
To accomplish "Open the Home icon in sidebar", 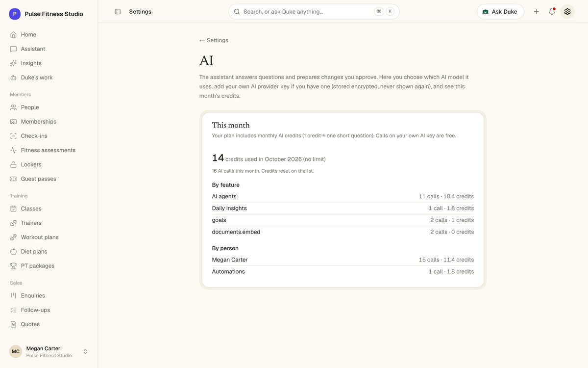I will click(x=13, y=35).
